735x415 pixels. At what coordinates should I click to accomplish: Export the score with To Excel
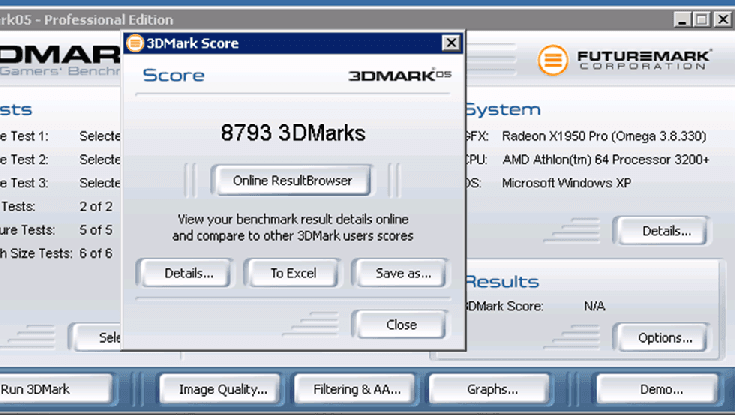(x=293, y=273)
